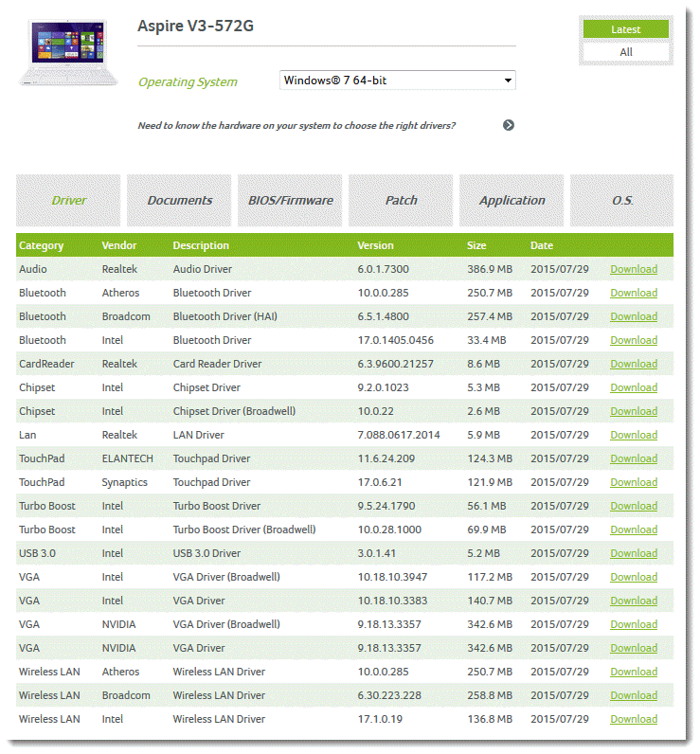Download the Synaptics Touchpad Driver

[x=634, y=482]
